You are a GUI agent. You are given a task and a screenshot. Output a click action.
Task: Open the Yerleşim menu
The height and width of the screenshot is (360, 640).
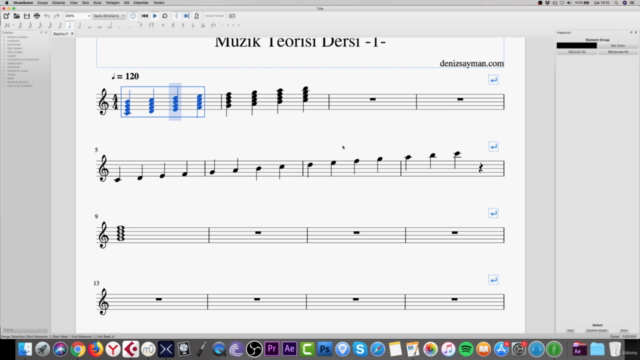[x=113, y=2]
